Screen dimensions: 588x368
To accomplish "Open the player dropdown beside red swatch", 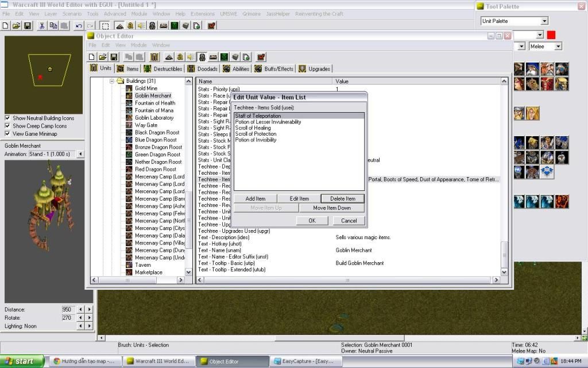I will pos(540,35).
